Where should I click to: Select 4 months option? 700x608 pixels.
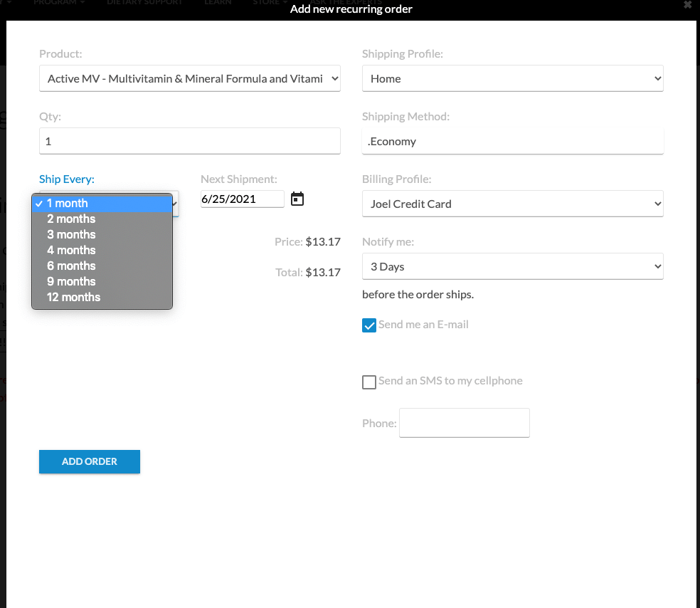tap(102, 251)
